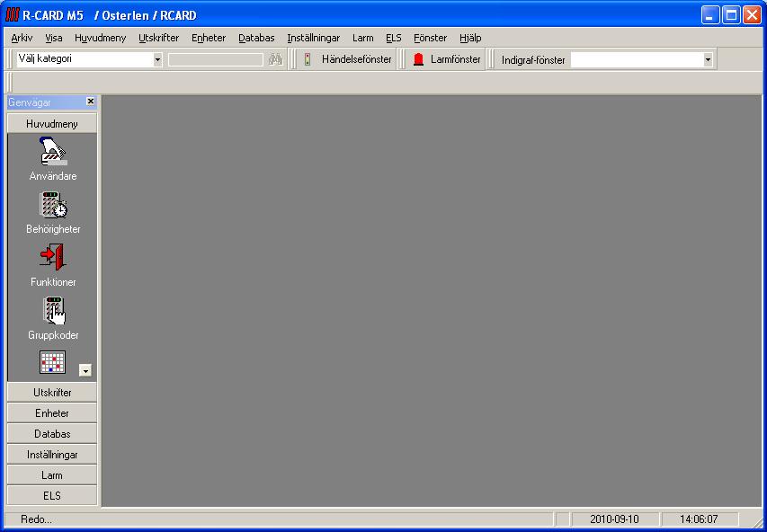Select Larm section in Genvägar panel
The image size is (767, 532).
click(x=52, y=474)
